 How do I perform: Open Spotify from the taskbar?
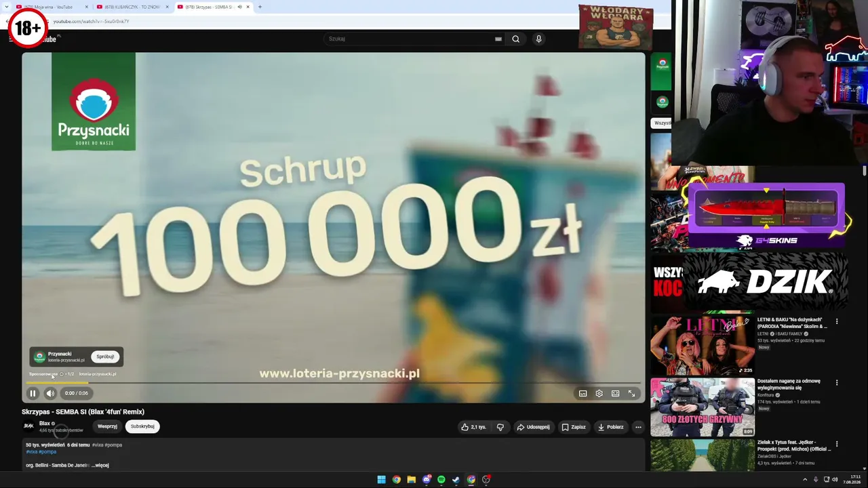[441, 480]
